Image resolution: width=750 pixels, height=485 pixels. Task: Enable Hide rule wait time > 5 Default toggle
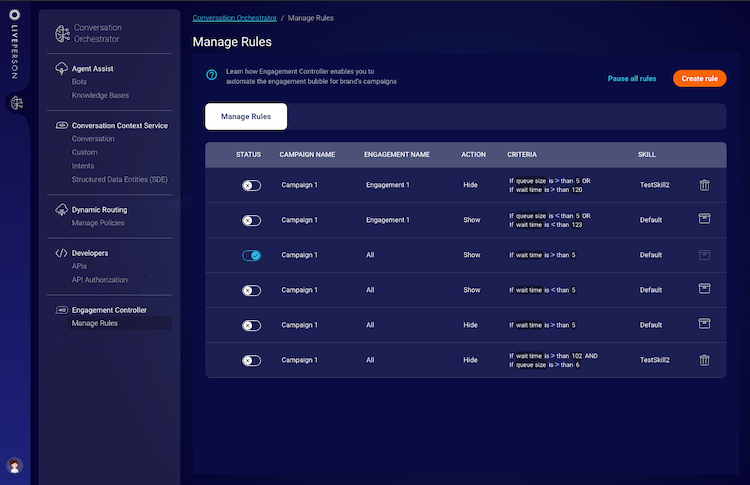pos(251,326)
